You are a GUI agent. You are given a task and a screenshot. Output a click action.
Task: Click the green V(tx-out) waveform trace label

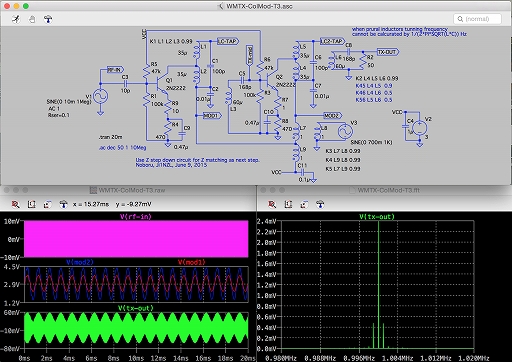[136, 308]
